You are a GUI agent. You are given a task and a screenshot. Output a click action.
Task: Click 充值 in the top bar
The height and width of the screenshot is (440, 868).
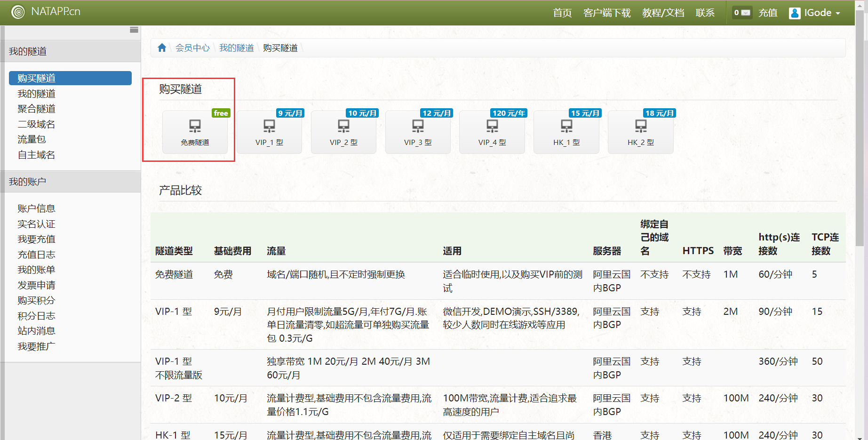point(768,13)
